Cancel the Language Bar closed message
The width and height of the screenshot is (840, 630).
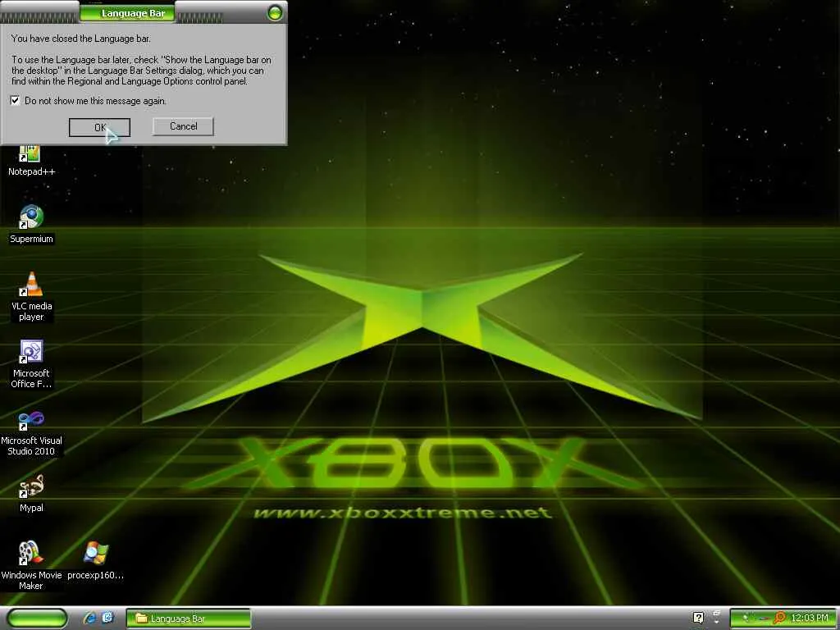point(183,126)
